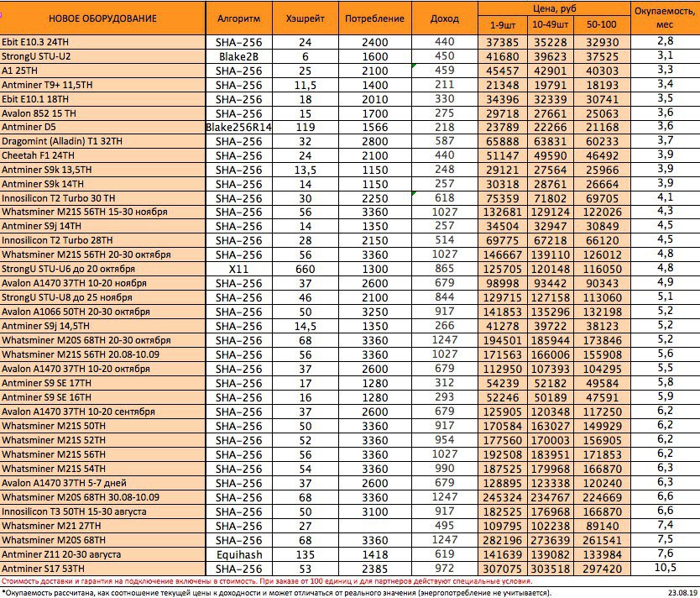Select the 'Окупаемость, мес' header cell

tap(666, 18)
